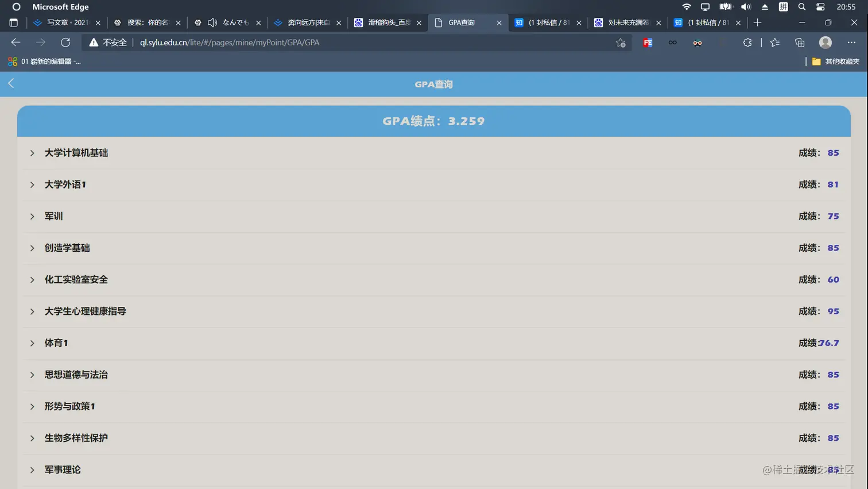Click the browser Forward arrow button

[40, 43]
